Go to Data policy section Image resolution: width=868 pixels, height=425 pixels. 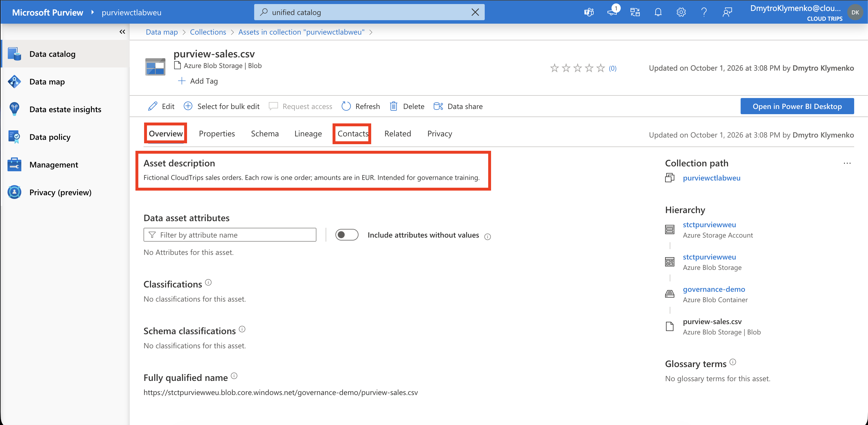coord(65,137)
